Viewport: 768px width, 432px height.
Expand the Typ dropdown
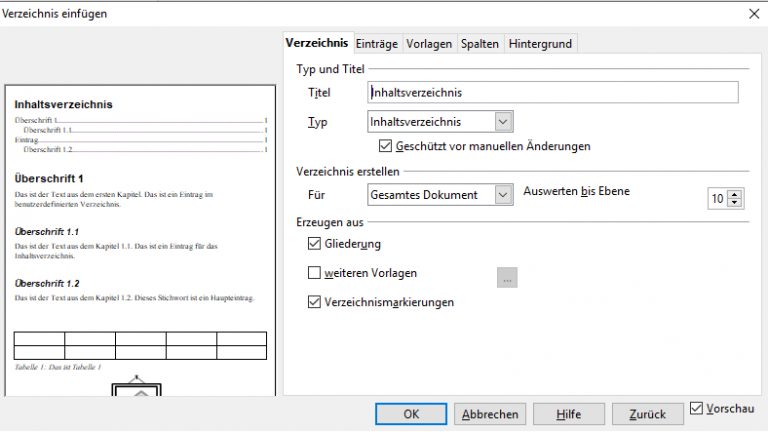pos(503,121)
